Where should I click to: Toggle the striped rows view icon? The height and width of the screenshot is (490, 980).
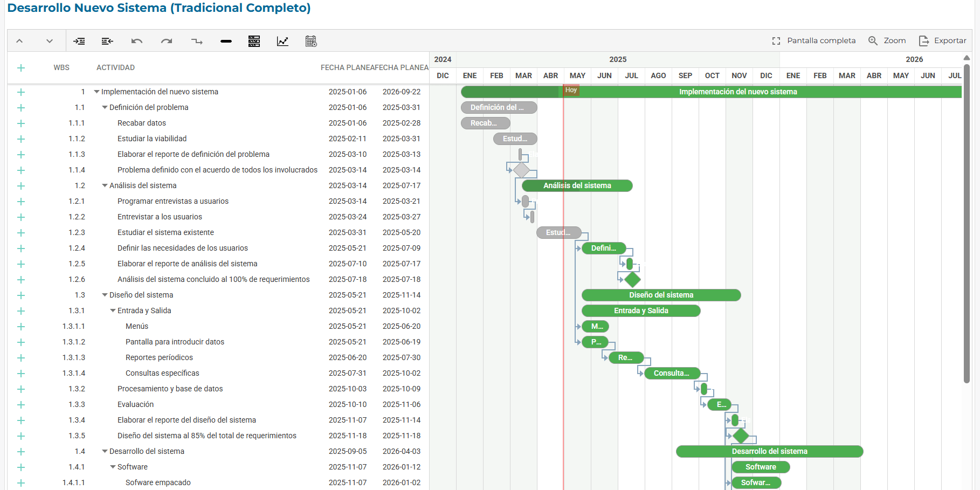pyautogui.click(x=254, y=41)
